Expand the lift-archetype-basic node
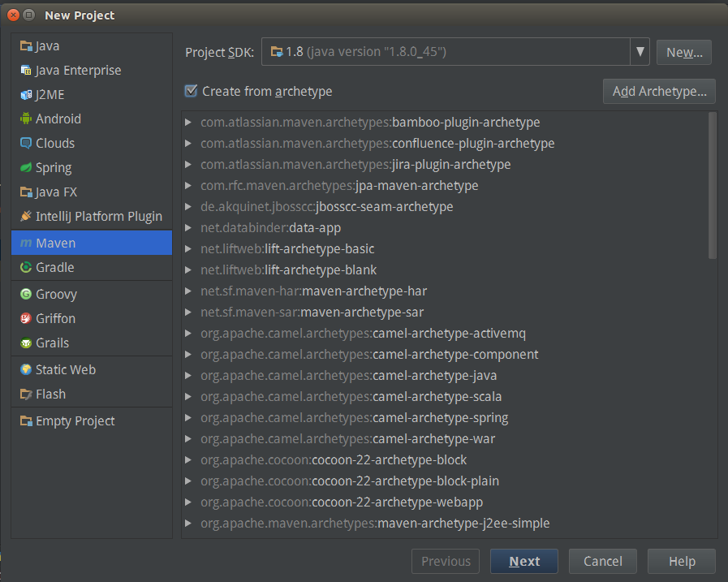728x582 pixels. click(188, 248)
